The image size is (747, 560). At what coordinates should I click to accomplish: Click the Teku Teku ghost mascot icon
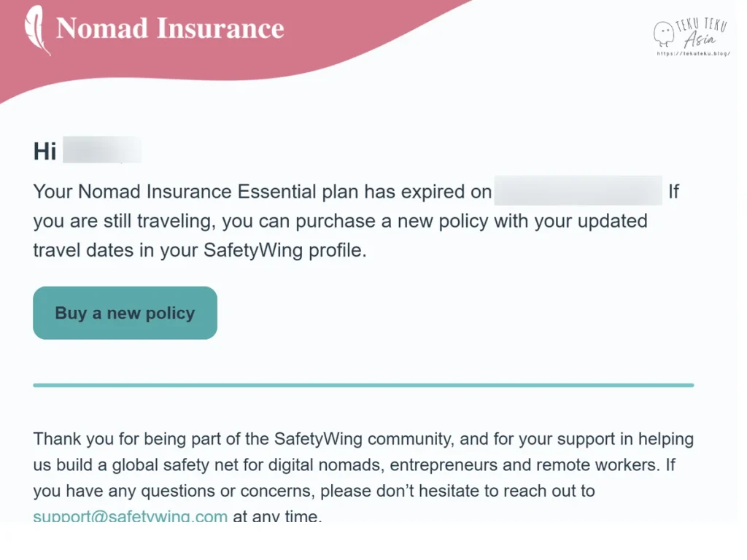coord(663,34)
